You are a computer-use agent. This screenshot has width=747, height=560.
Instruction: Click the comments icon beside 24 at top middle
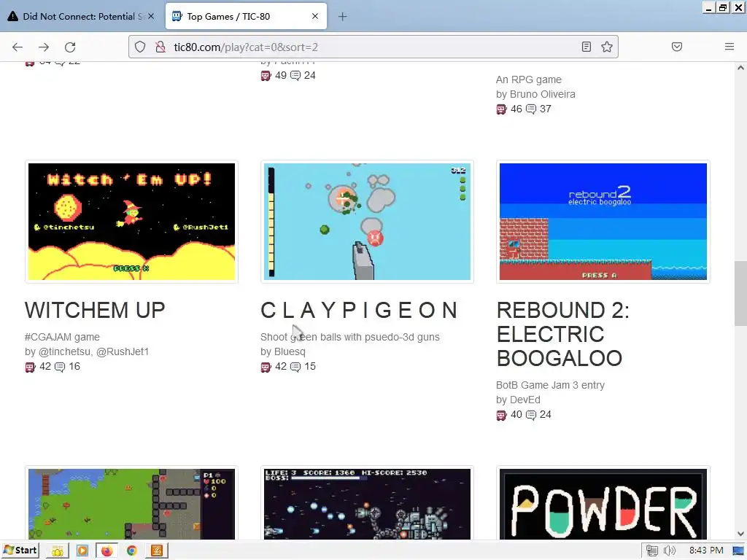point(295,76)
